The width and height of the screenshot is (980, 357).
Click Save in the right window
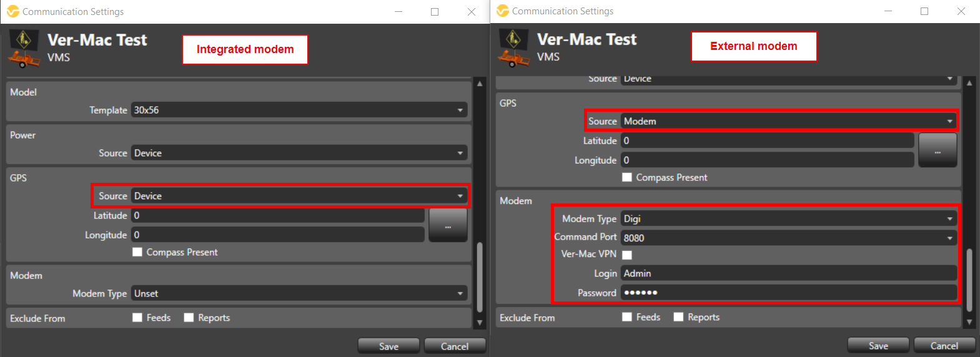click(878, 346)
